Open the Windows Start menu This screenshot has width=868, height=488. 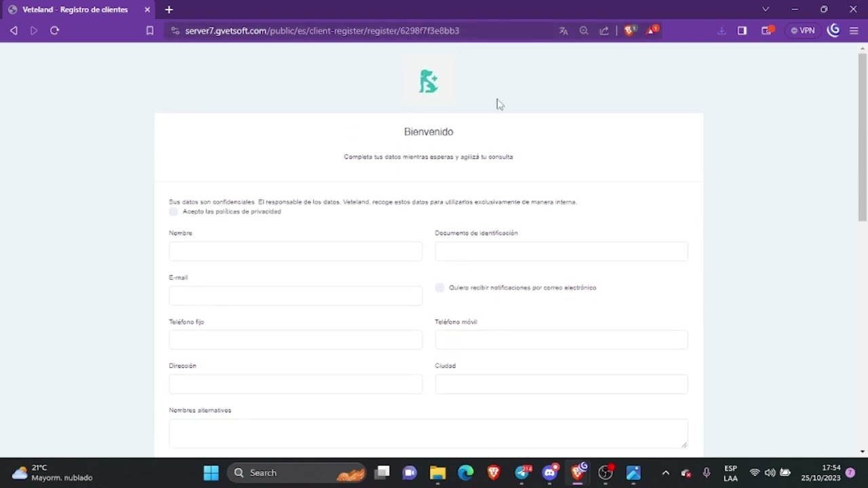211,472
